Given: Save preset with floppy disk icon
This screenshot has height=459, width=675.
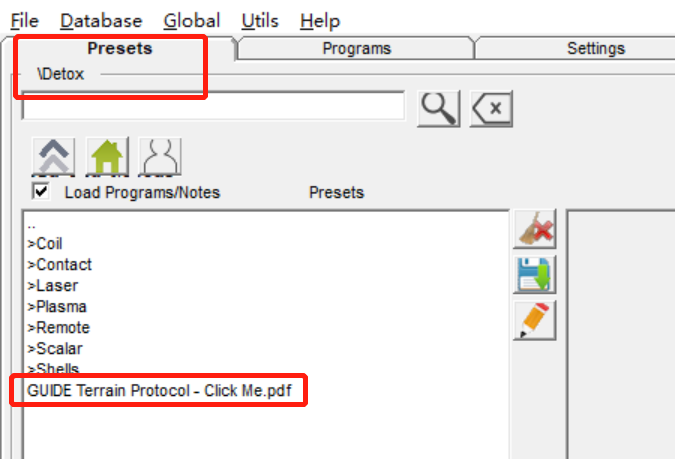Looking at the screenshot, I should (534, 274).
